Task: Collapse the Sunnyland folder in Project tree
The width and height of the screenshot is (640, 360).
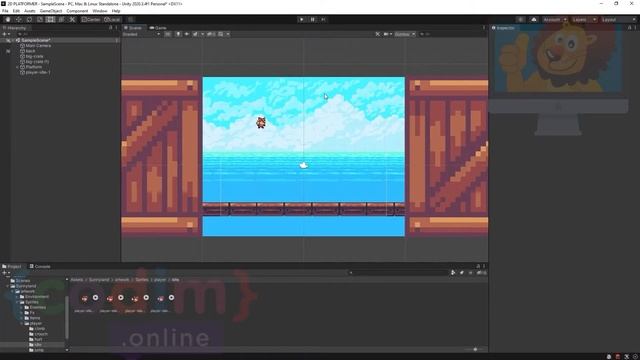Action: pyautogui.click(x=8, y=286)
